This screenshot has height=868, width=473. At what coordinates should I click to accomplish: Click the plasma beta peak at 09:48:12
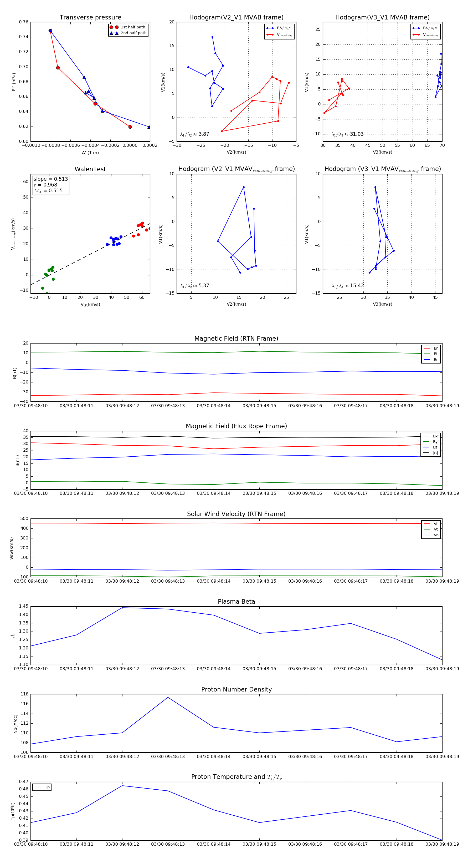(x=122, y=608)
